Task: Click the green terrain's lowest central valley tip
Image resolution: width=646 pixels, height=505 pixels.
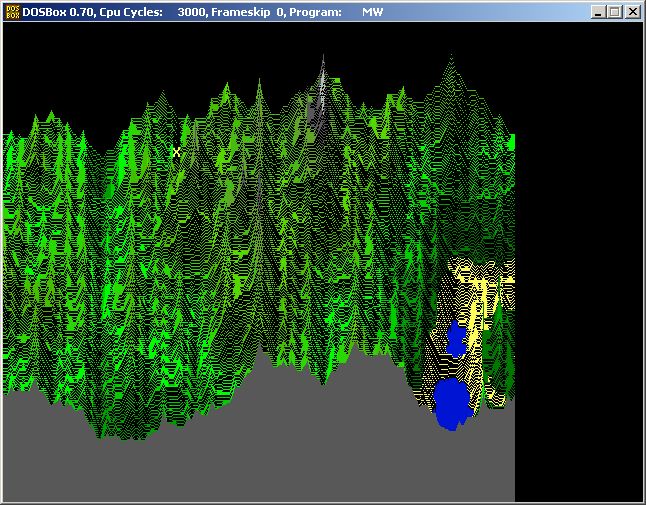Action: tap(321, 383)
